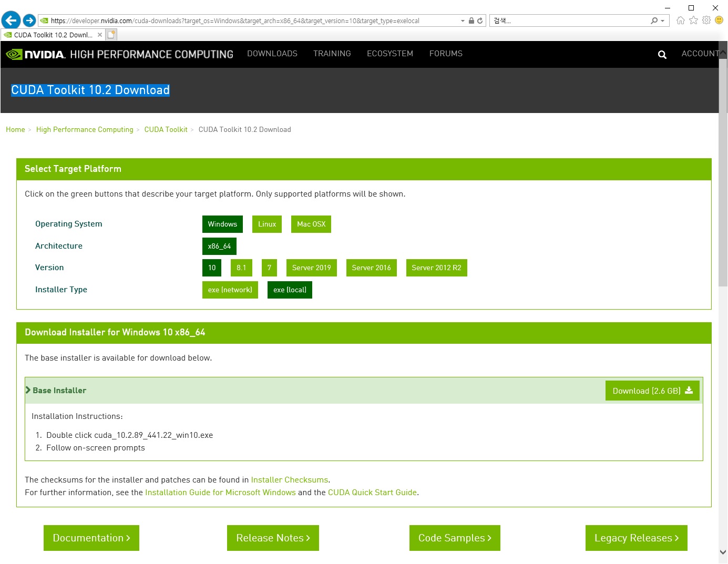
Task: Maximize the browser window
Action: 691,8
